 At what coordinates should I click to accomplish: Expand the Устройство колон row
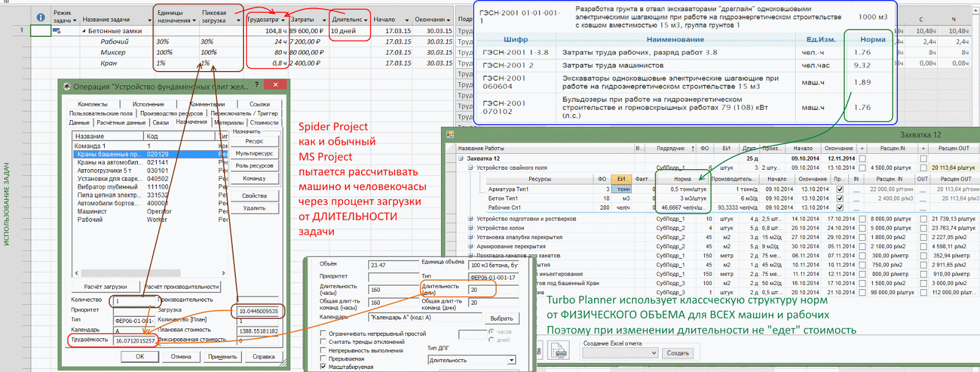(471, 228)
